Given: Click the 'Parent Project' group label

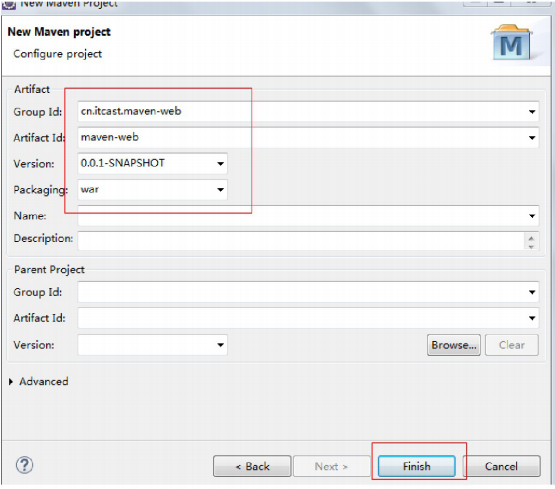Looking at the screenshot, I should coord(49,270).
